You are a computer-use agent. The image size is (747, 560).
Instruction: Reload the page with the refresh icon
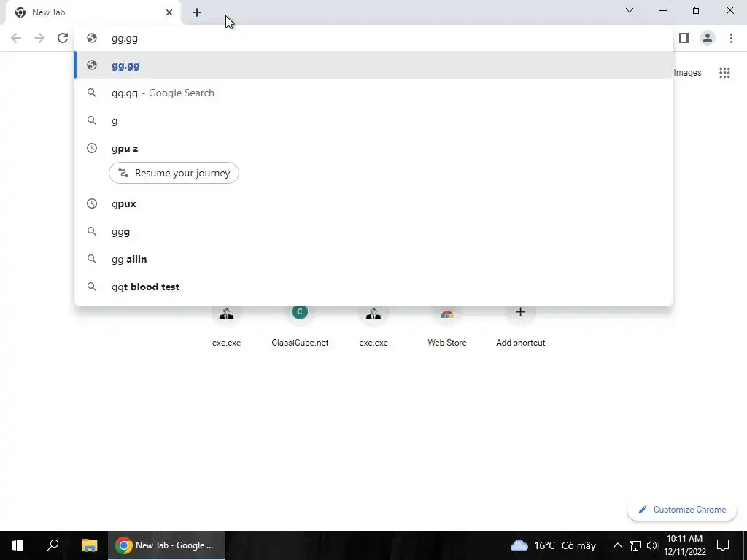point(63,38)
